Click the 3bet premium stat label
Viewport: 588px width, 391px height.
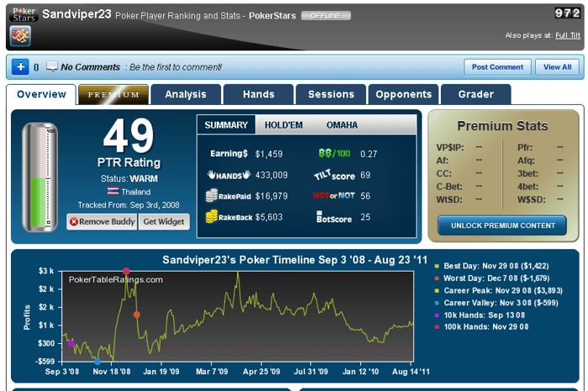528,174
